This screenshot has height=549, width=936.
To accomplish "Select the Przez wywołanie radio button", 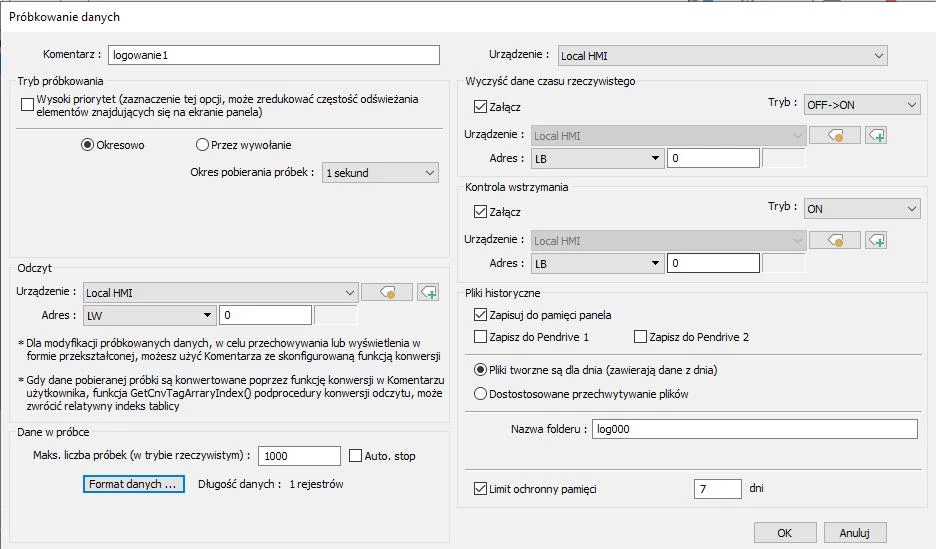I will click(x=203, y=145).
